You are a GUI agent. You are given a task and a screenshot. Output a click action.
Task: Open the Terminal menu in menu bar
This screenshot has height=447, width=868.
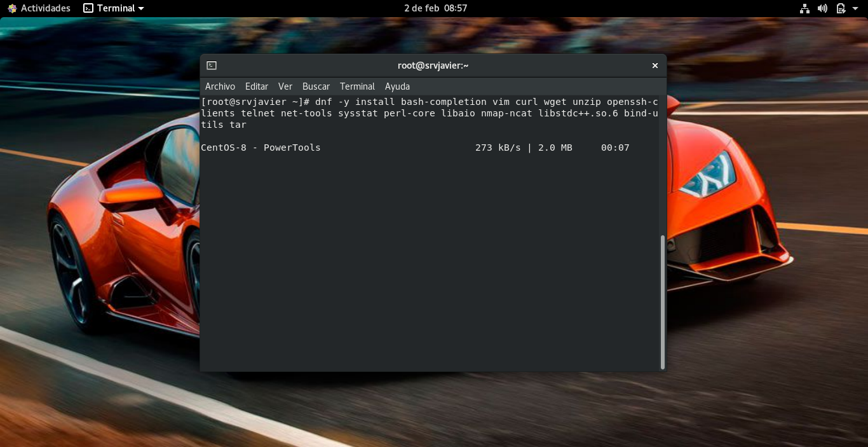point(357,86)
